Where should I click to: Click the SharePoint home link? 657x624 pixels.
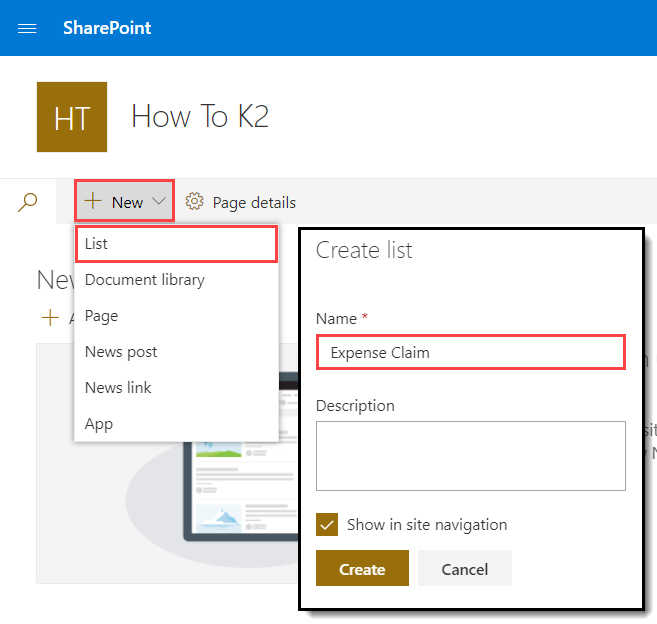click(107, 28)
